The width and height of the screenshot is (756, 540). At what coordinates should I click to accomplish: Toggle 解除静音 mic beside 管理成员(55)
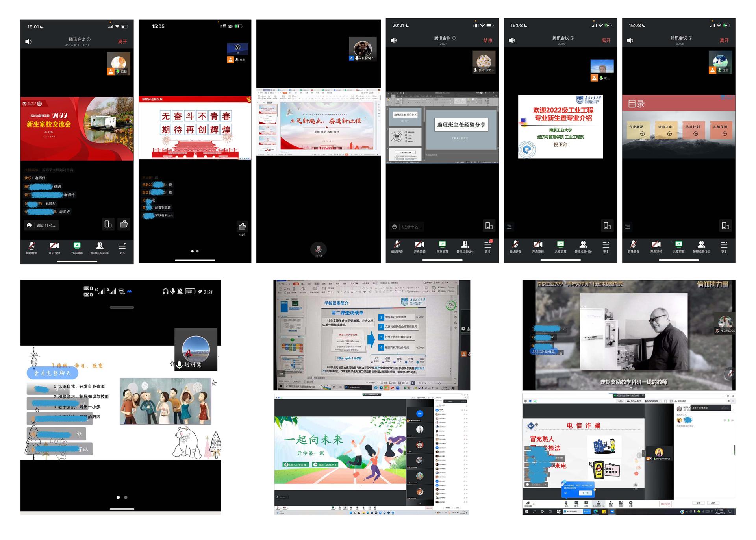[x=633, y=244]
